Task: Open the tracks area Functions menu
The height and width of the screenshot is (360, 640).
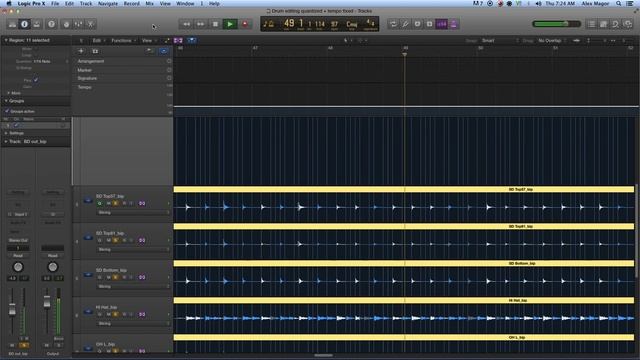Action: tap(123, 40)
